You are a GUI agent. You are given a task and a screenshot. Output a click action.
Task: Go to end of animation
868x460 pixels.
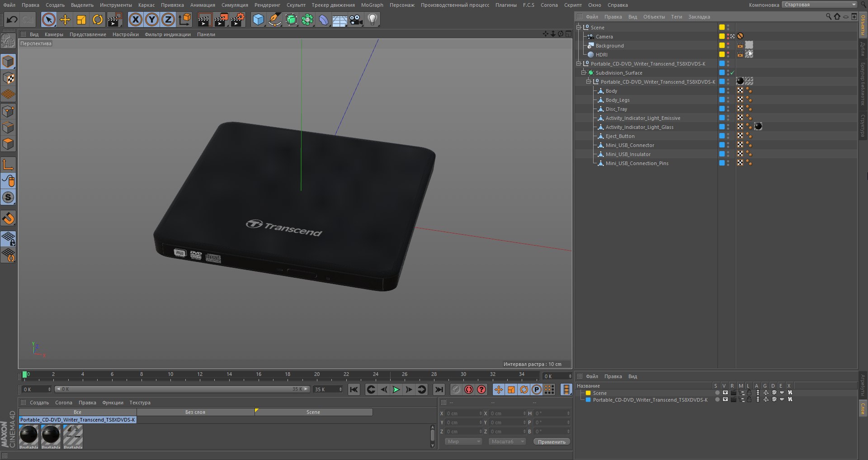(439, 389)
